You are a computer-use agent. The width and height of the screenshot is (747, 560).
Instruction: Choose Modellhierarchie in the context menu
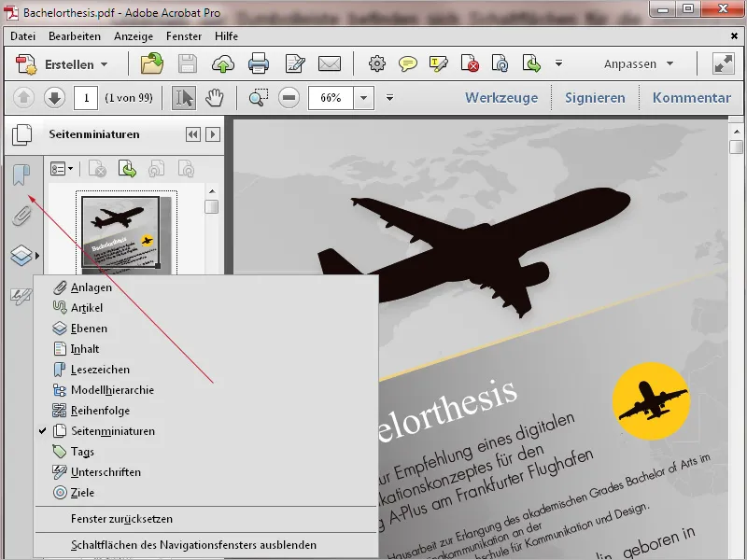[206, 390]
